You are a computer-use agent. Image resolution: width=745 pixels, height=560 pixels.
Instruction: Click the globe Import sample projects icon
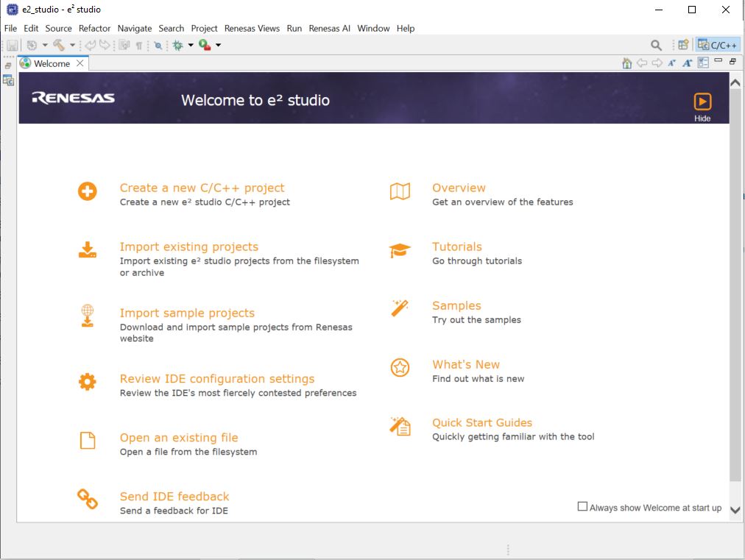pyautogui.click(x=88, y=316)
